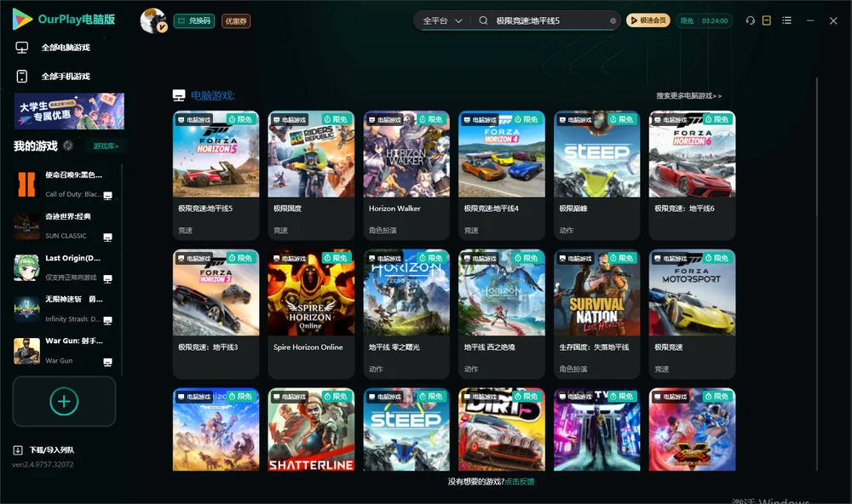The image size is (852, 504).
Task: Click the version text ver:2.4.9757.32072
Action: coord(43,464)
